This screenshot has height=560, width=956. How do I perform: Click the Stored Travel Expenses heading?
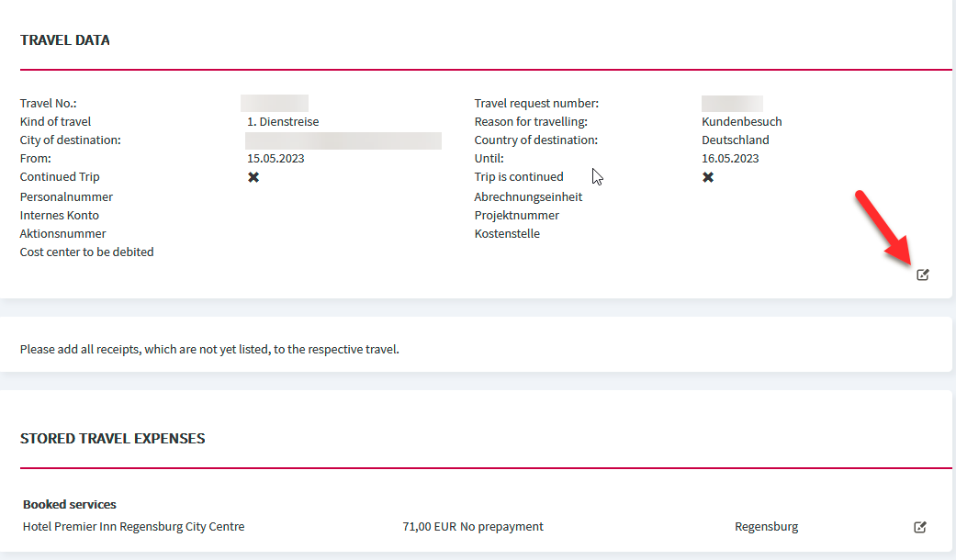click(x=112, y=439)
